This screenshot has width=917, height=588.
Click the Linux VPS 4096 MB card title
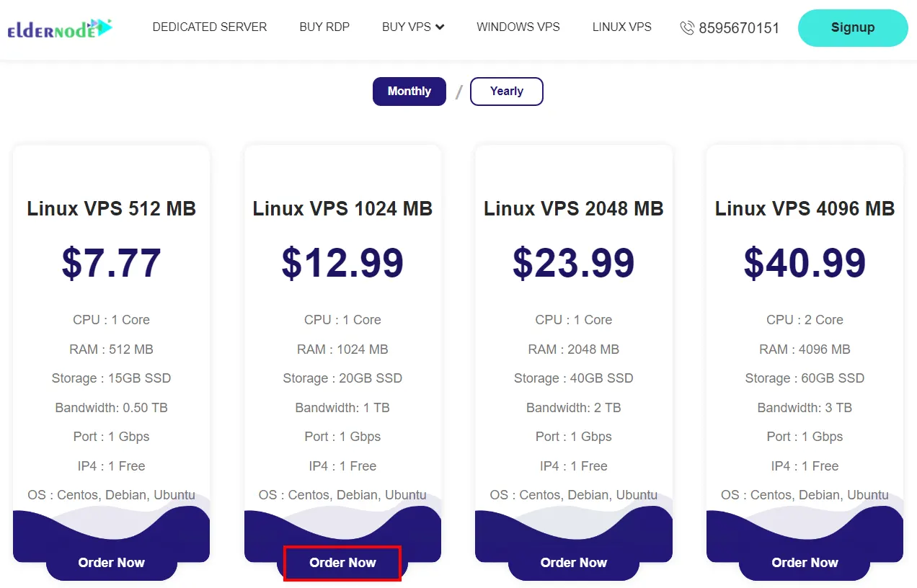click(805, 208)
